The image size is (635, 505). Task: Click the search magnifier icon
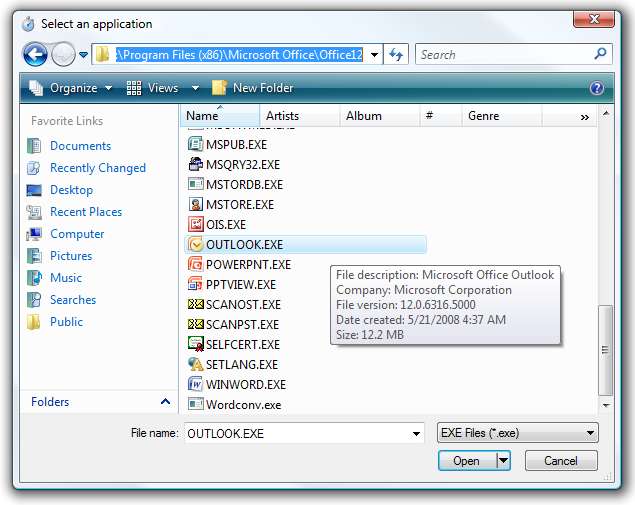point(600,55)
